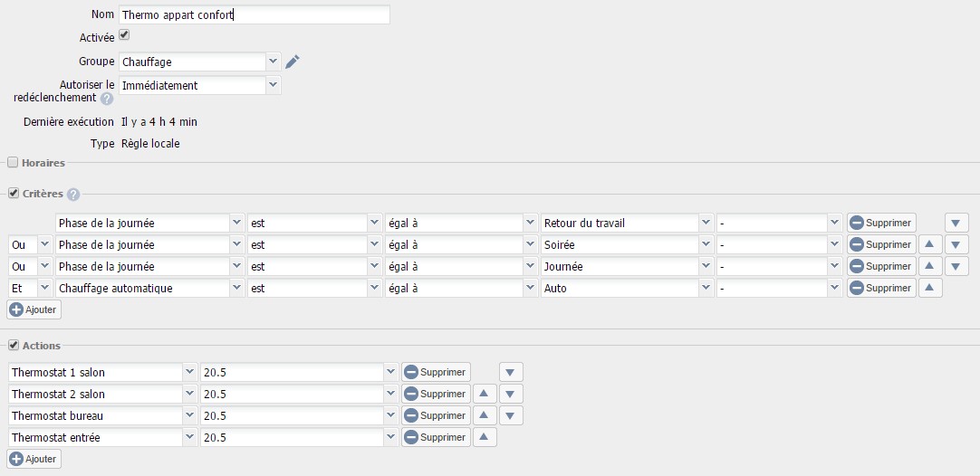This screenshot has height=476, width=980.
Task: Click the help icon next to Critères
Action: click(x=73, y=194)
